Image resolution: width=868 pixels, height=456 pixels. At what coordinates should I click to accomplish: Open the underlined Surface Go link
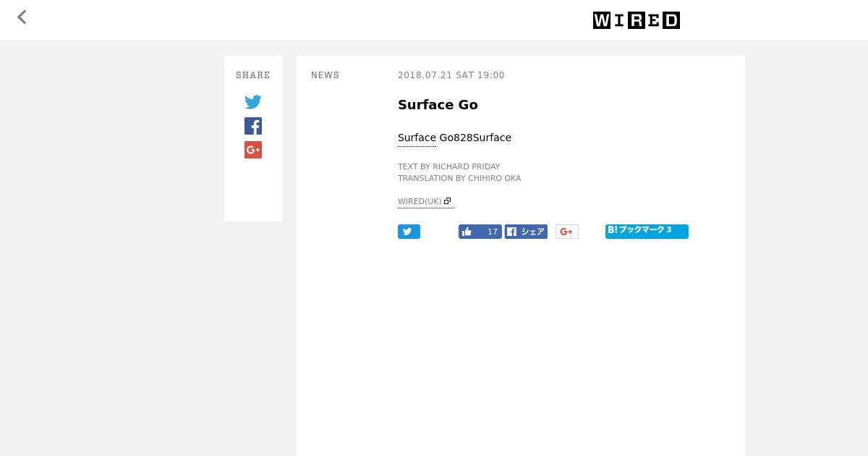point(417,138)
